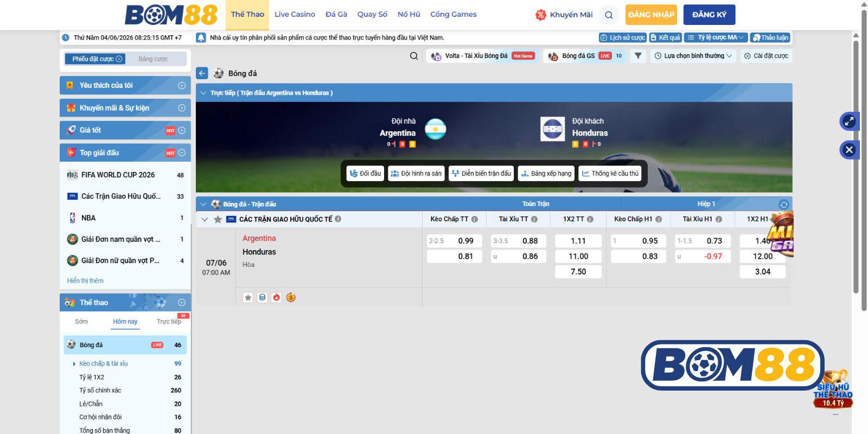The height and width of the screenshot is (434, 868).
Task: Click info icon next to 1X2 TT
Action: click(x=590, y=219)
